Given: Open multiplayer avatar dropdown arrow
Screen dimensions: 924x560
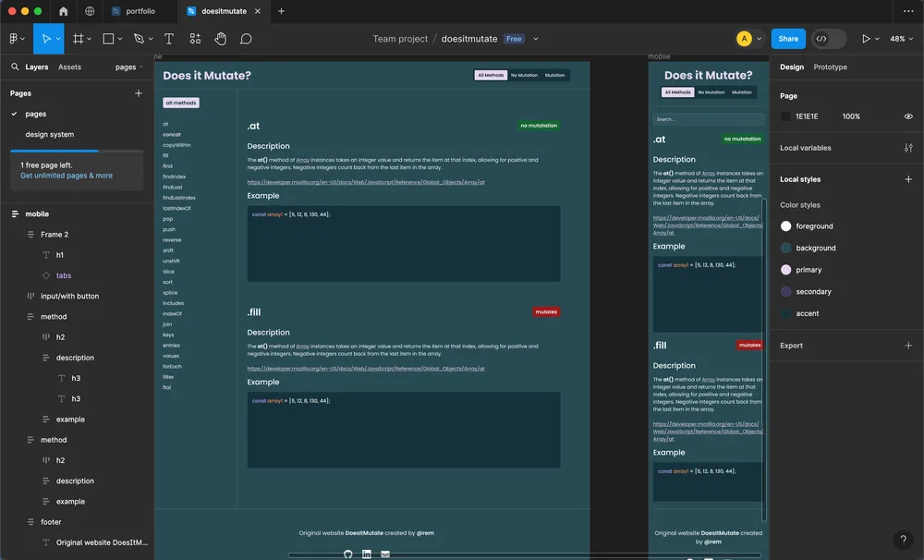Looking at the screenshot, I should tap(759, 39).
